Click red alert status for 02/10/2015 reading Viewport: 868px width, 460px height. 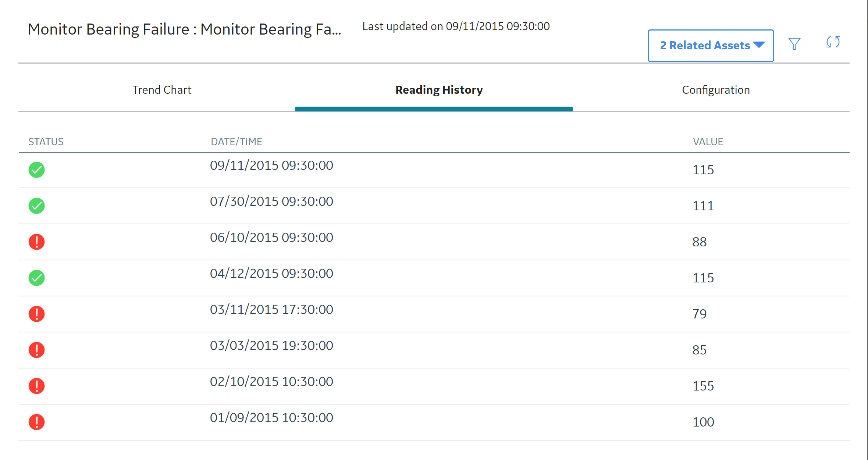coord(37,386)
